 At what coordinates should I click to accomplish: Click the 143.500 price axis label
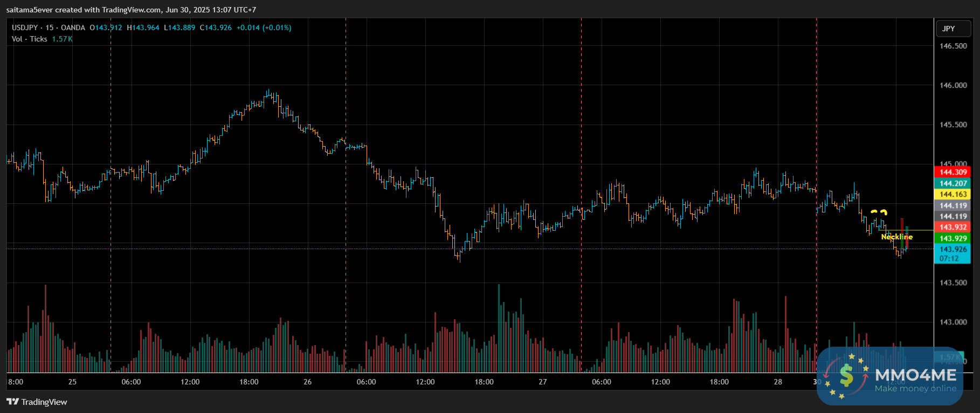coord(954,283)
